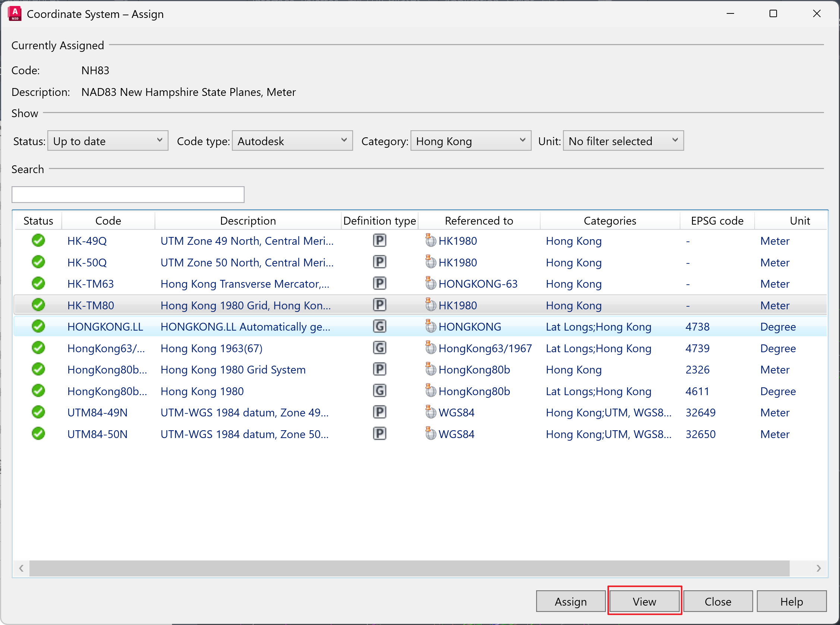Viewport: 840px width, 625px height.
Task: Click geographic type icon in HONGKONG.LL row
Action: pyautogui.click(x=379, y=326)
